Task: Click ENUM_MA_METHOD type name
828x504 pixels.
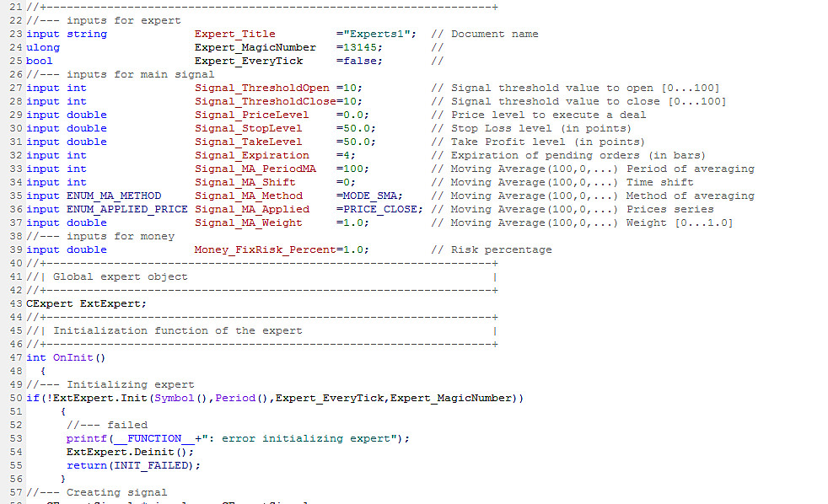Action: [x=114, y=196]
